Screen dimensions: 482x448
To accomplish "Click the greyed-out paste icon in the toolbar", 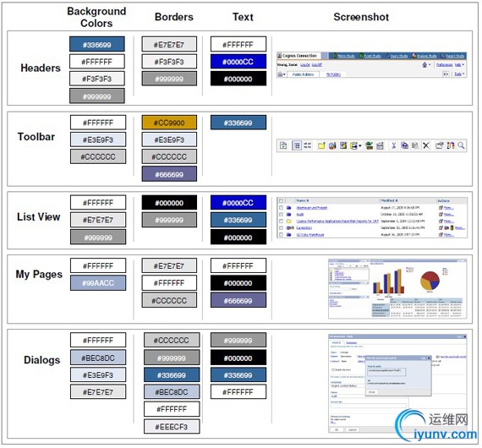I will point(415,145).
